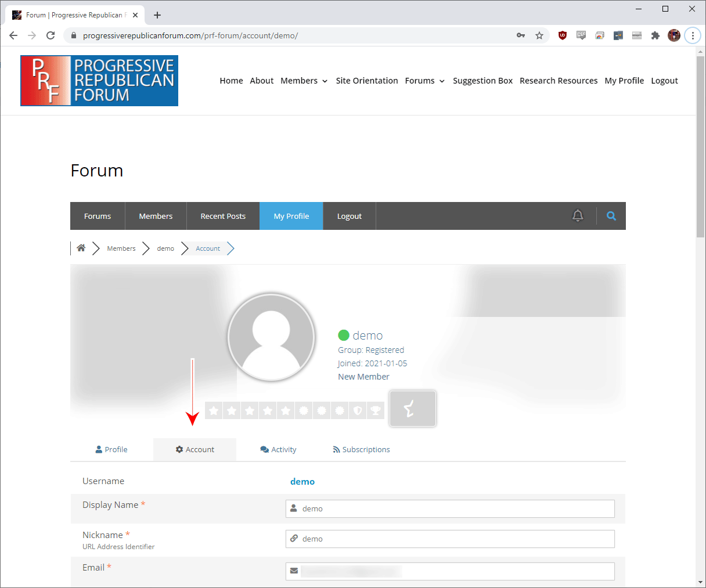Screen dimensions: 706x588
Task: Bookmark this page with star icon
Action: [x=539, y=35]
